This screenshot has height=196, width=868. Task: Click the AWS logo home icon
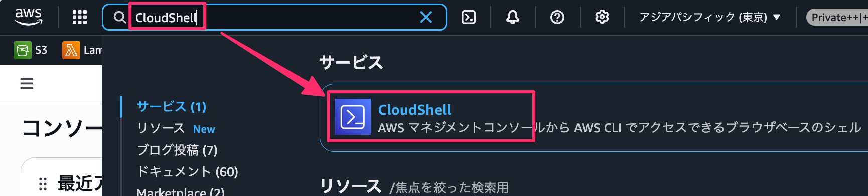pos(29,17)
